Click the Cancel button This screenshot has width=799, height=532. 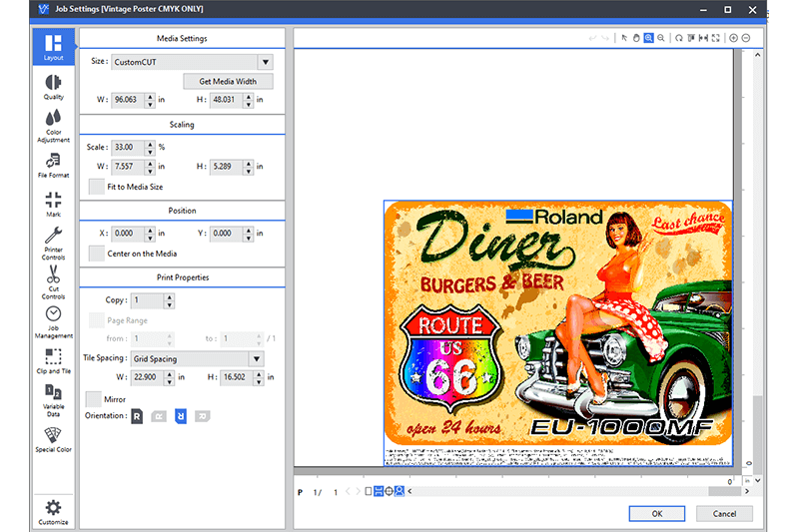click(724, 514)
